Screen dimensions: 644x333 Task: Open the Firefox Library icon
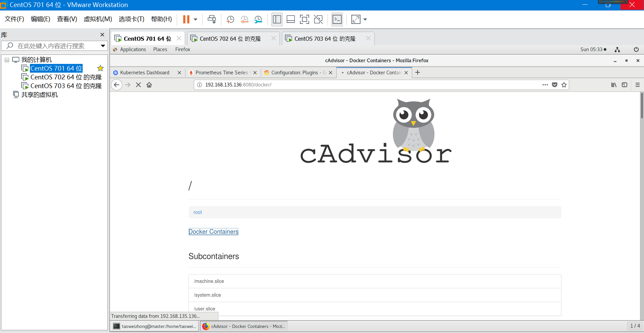tap(614, 85)
